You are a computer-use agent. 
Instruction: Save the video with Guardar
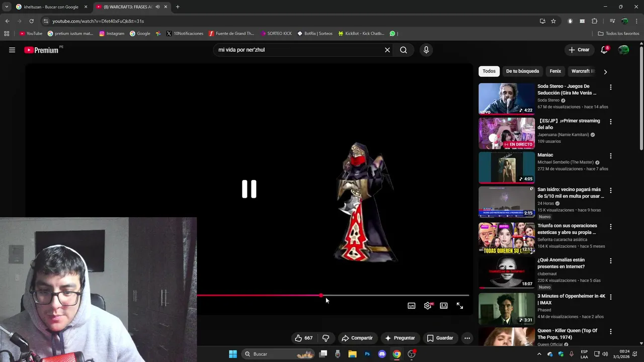pos(440,338)
